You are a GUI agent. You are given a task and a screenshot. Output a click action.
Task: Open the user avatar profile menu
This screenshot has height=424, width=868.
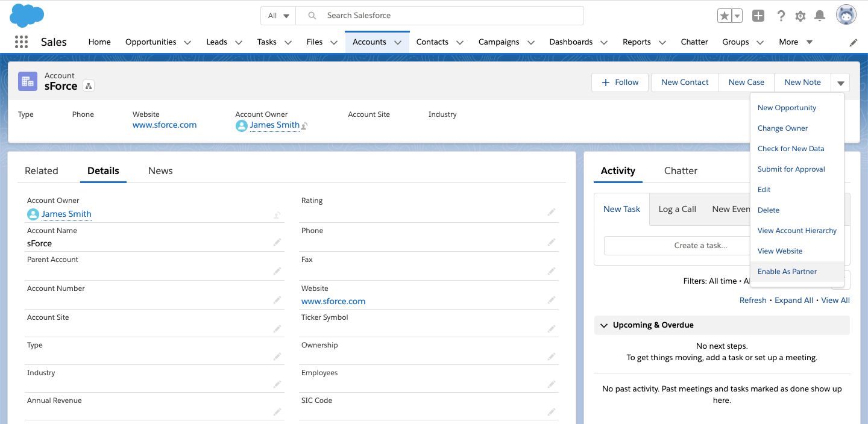pos(846,16)
